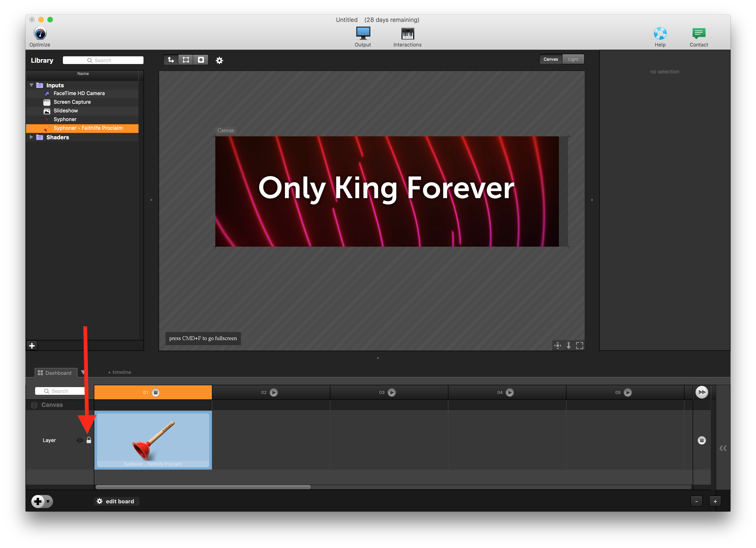Click the horizontal dashboard scrollbar
The image size is (756, 548).
(x=203, y=487)
